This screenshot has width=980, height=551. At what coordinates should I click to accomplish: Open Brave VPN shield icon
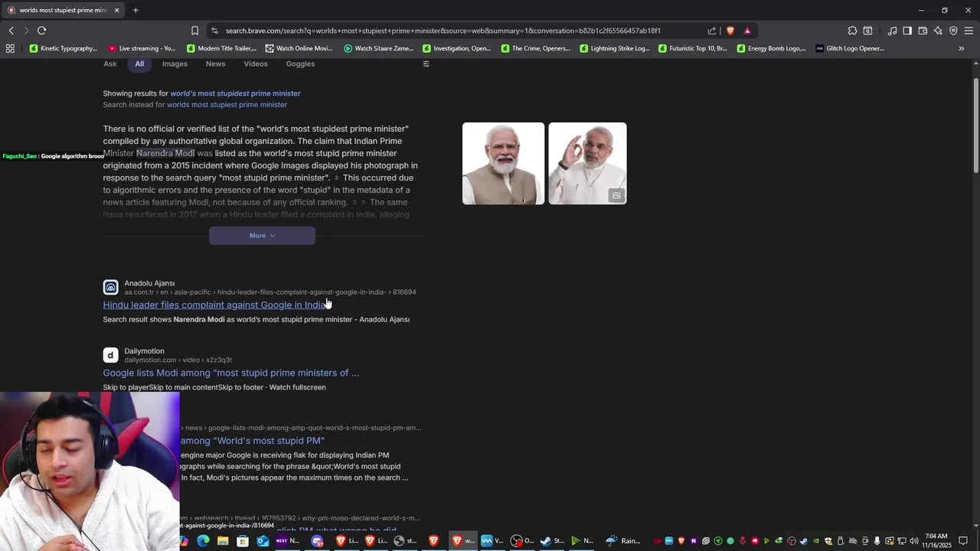pyautogui.click(x=953, y=31)
